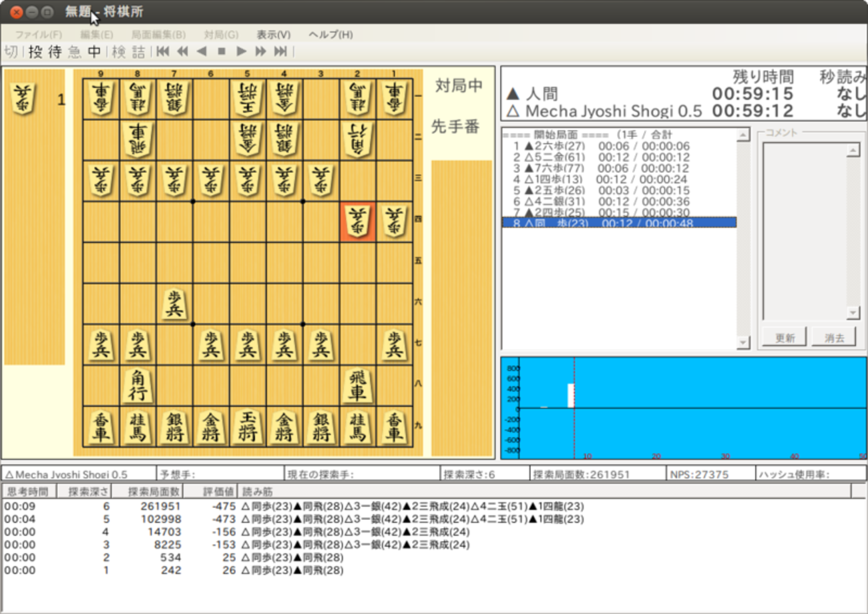Image resolution: width=868 pixels, height=614 pixels.
Task: Click the 急 hurry-move toolbar icon
Action: pyautogui.click(x=75, y=51)
